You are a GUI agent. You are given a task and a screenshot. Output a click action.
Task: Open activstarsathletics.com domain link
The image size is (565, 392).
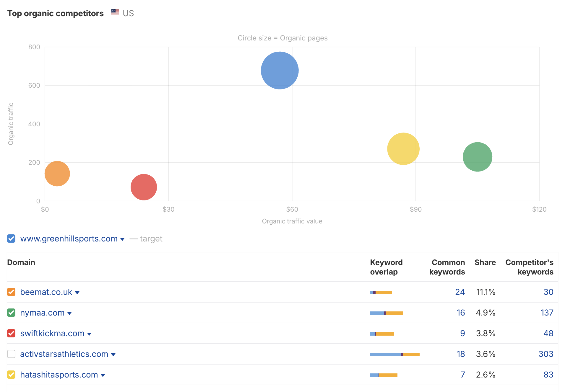click(x=64, y=354)
